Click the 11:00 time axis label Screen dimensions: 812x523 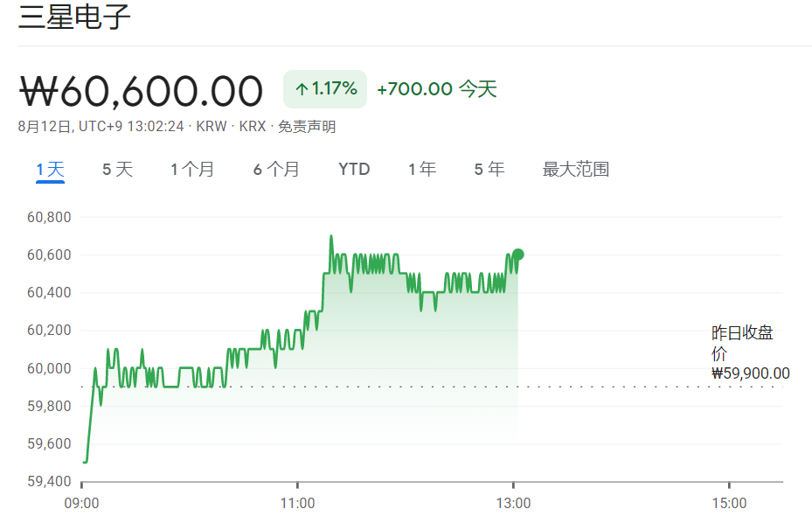[298, 503]
